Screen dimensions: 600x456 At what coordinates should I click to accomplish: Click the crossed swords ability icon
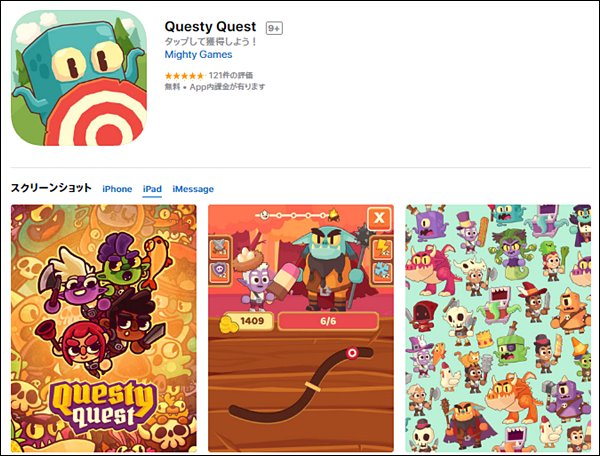click(x=220, y=248)
